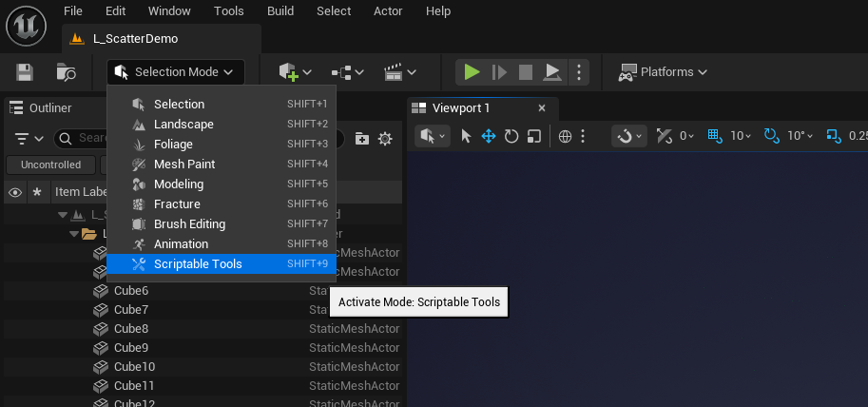Open the Content Browser search icon
This screenshot has height=407, width=868.
[66, 72]
